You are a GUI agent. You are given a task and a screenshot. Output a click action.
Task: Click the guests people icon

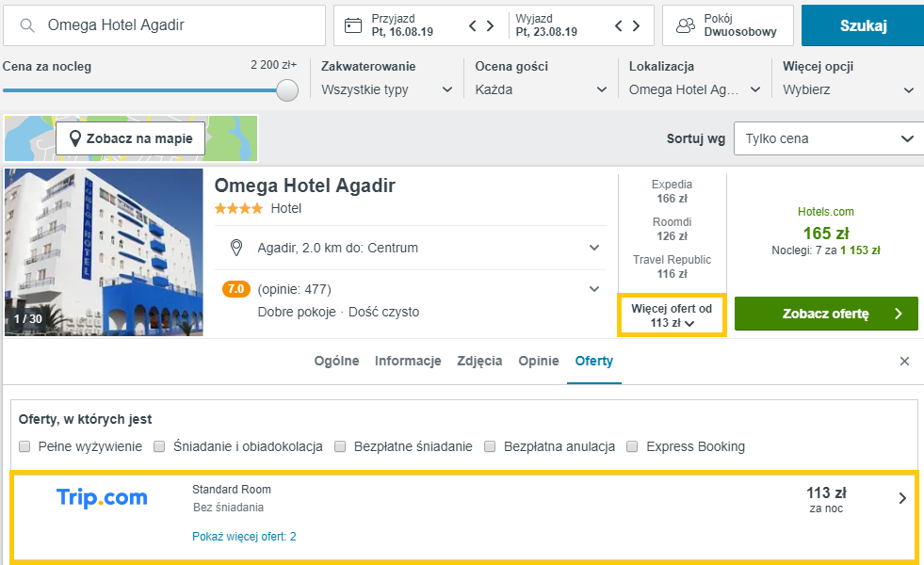click(x=686, y=25)
